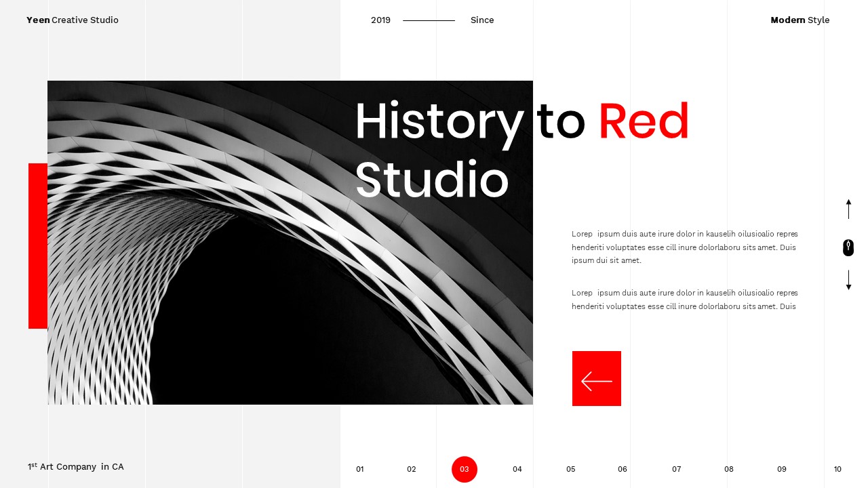
Task: Click the Since label near the top
Action: point(482,20)
